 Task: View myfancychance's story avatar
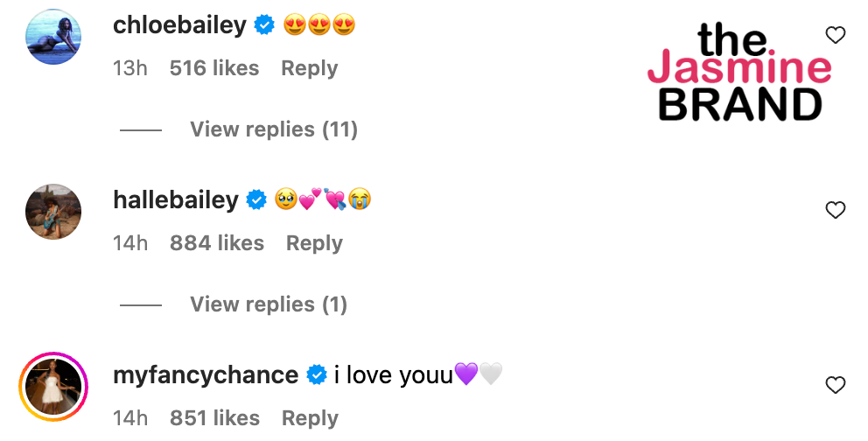tap(54, 387)
